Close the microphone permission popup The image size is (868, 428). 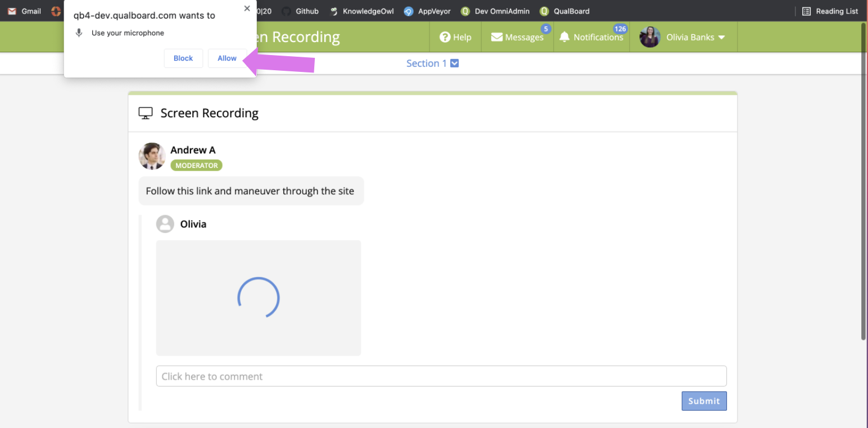click(x=247, y=8)
